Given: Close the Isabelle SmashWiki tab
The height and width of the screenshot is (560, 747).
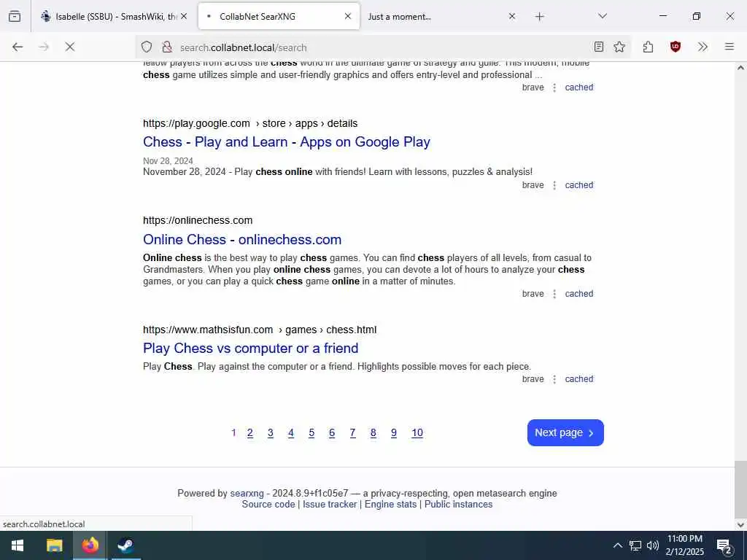Looking at the screenshot, I should 184,16.
